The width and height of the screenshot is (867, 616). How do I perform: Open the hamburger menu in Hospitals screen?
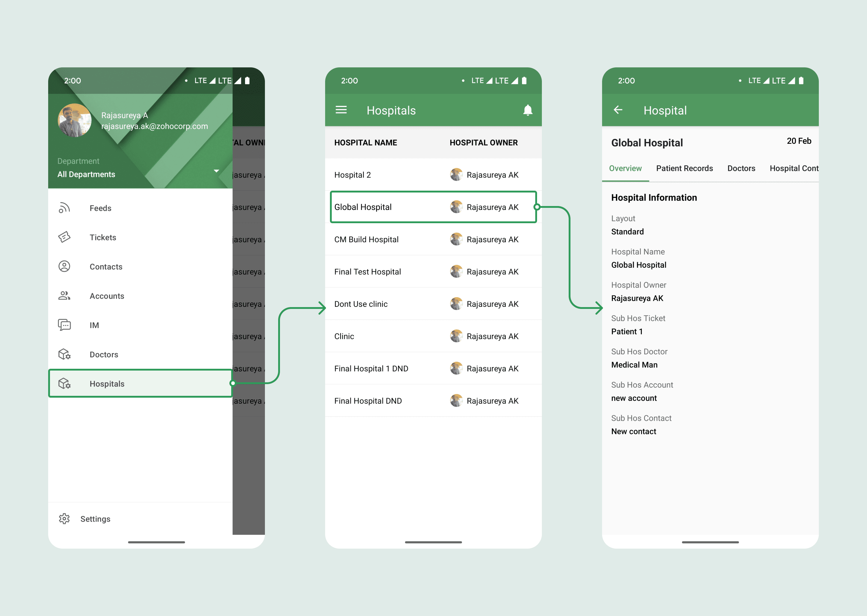pyautogui.click(x=341, y=110)
